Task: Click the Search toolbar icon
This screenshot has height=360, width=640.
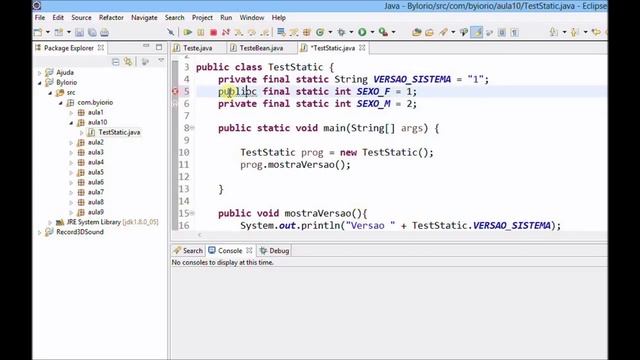Action: click(443, 32)
